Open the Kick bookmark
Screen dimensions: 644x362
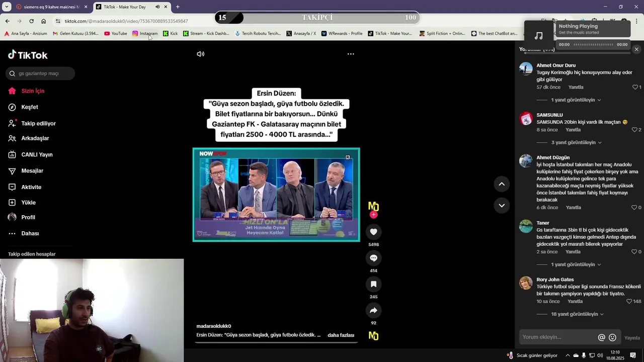170,34
